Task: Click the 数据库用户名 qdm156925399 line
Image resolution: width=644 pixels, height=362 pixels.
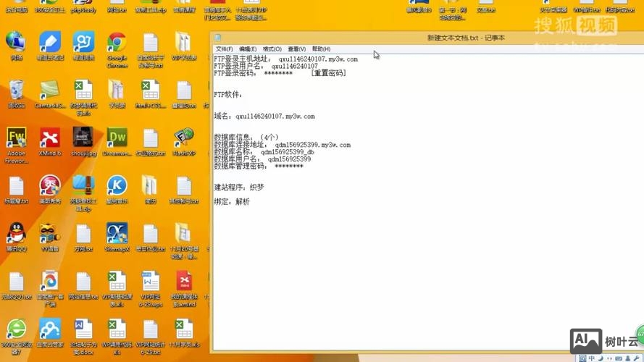Action: [x=262, y=159]
